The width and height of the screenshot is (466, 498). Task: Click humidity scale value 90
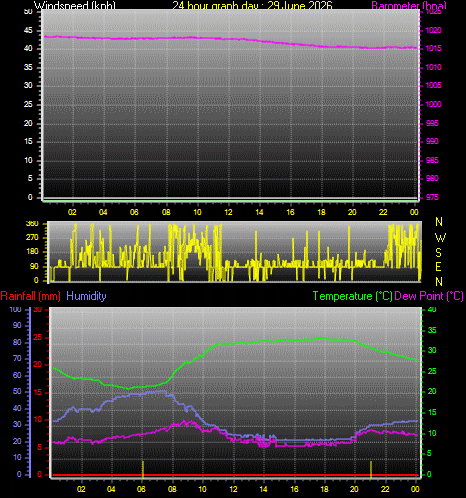tap(17, 326)
